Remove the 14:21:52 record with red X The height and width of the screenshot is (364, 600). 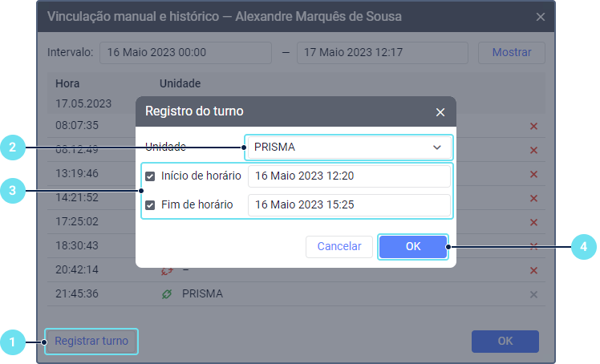coord(533,197)
